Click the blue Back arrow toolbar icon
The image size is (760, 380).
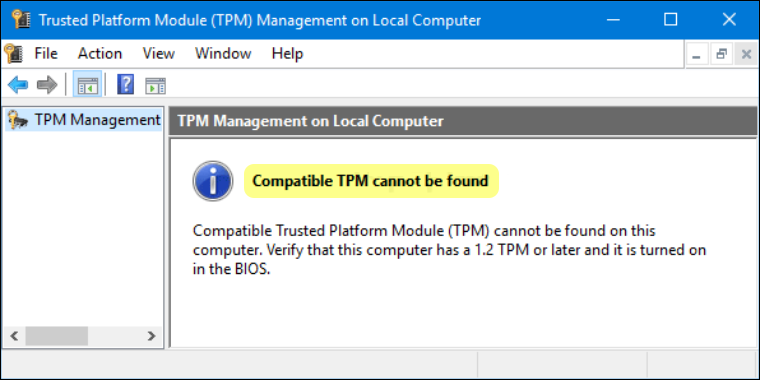[x=18, y=85]
